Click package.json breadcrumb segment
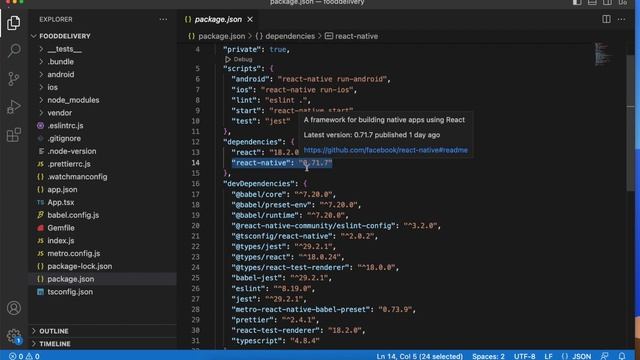This screenshot has width=640, height=360. (x=217, y=36)
